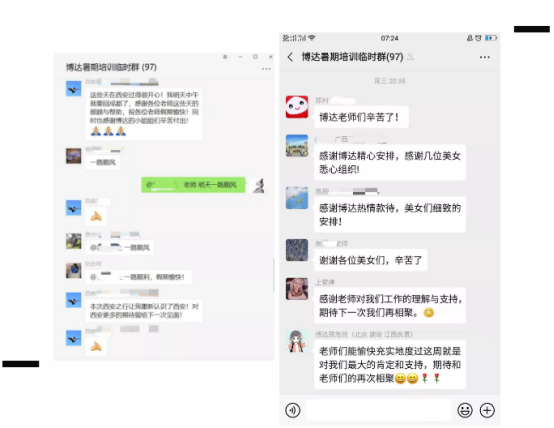554x428 pixels.
Task: Click the muted bell icon next to group title
Action: click(x=410, y=57)
